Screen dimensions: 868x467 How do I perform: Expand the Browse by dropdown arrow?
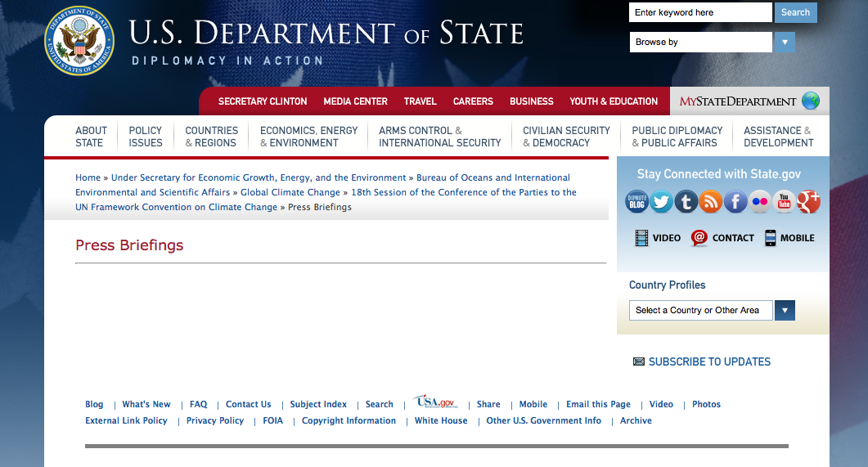pos(784,42)
